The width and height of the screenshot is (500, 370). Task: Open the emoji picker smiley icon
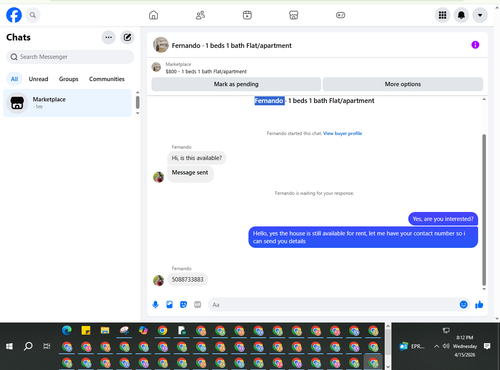pyautogui.click(x=463, y=304)
